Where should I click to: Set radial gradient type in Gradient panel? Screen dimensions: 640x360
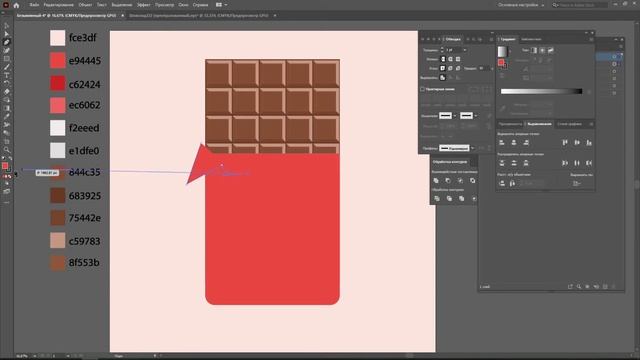(x=542, y=50)
